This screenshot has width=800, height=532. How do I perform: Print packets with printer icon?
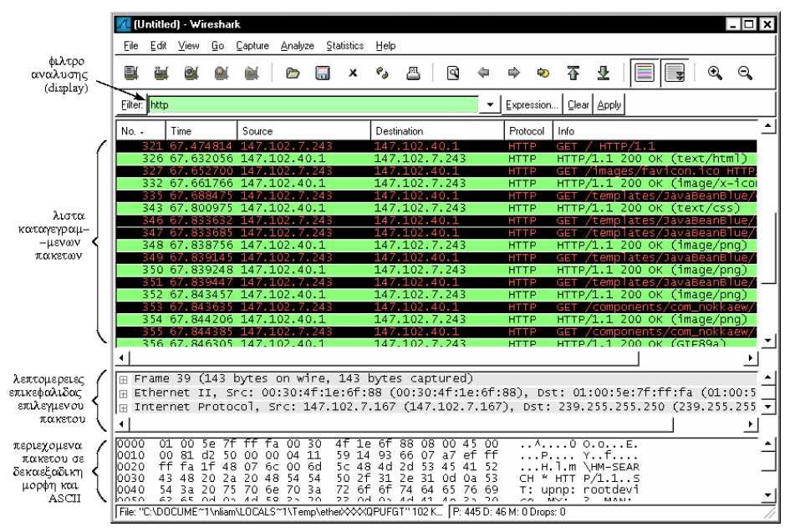click(413, 73)
